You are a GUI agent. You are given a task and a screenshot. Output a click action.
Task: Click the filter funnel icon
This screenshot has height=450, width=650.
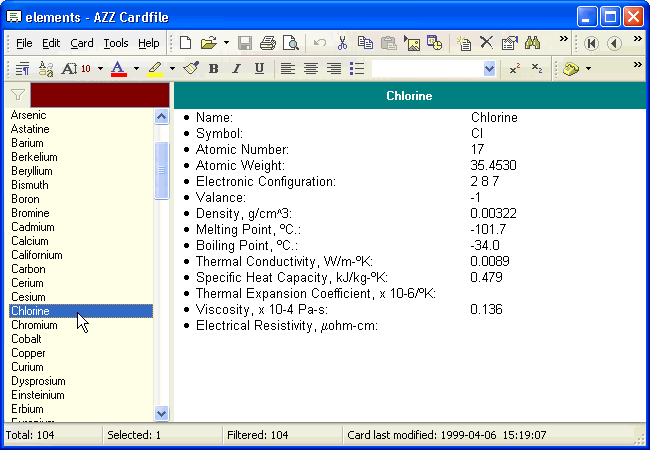pyautogui.click(x=18, y=95)
